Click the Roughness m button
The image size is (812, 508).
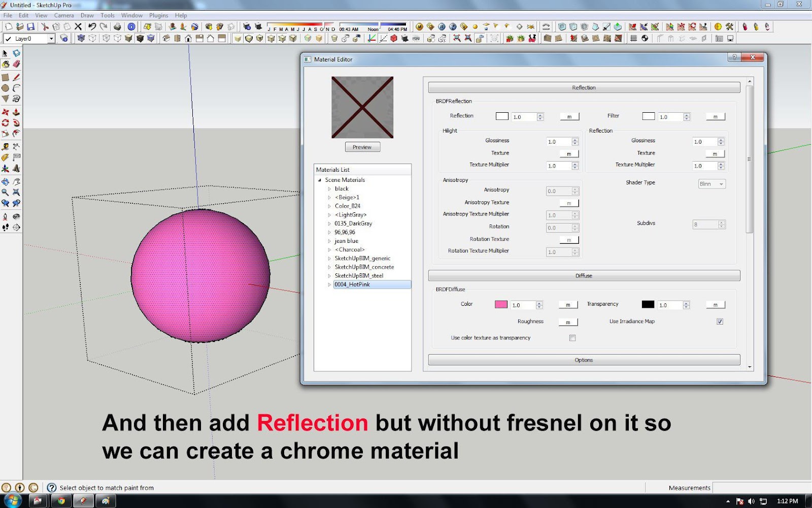(568, 322)
